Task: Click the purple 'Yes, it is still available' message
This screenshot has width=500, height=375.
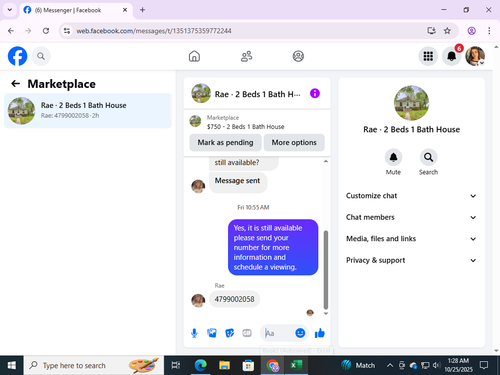Action: coord(273,247)
